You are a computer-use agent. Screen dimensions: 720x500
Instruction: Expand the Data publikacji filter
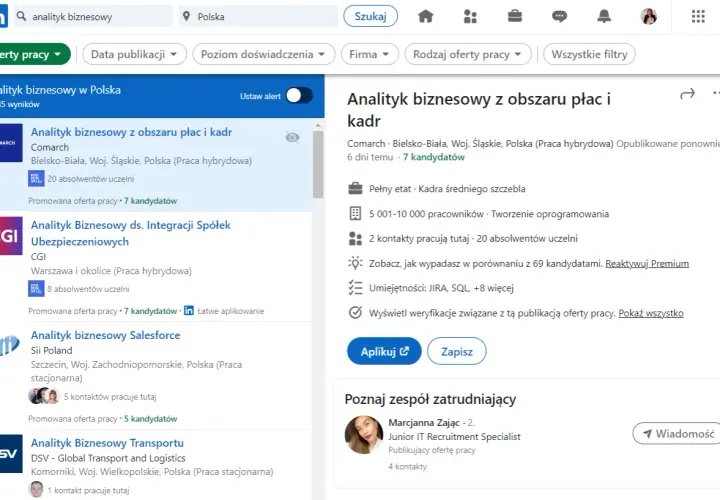[135, 54]
